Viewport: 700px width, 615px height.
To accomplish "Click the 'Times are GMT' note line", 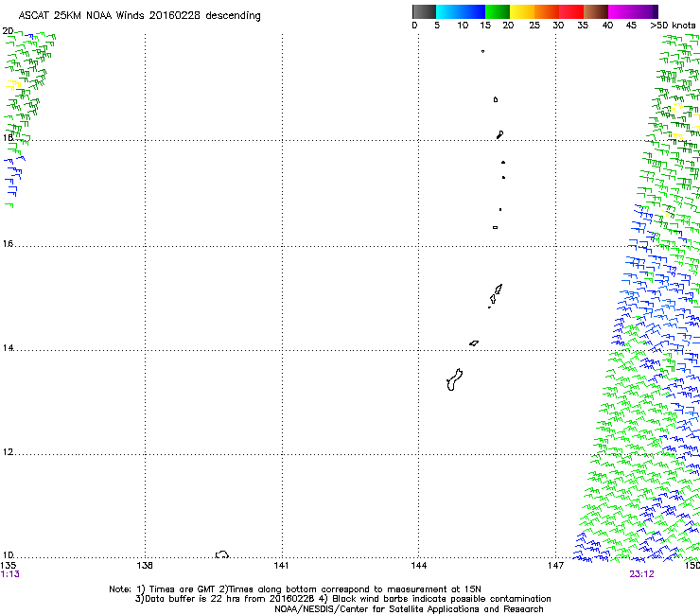I will (x=294, y=589).
